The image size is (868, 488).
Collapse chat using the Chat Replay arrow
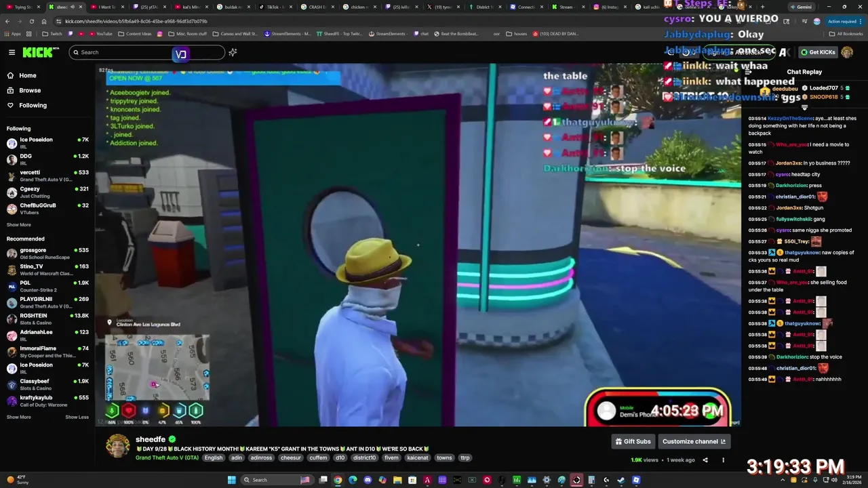(x=747, y=72)
